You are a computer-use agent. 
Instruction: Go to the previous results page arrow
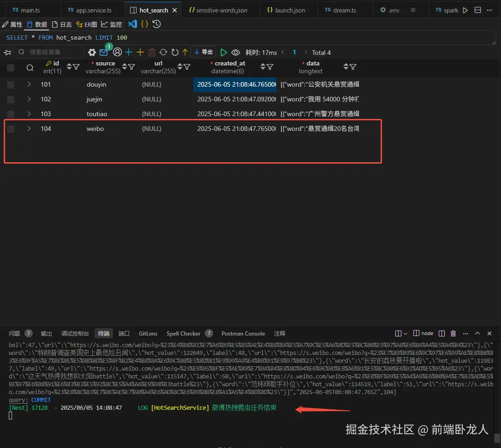click(x=283, y=52)
